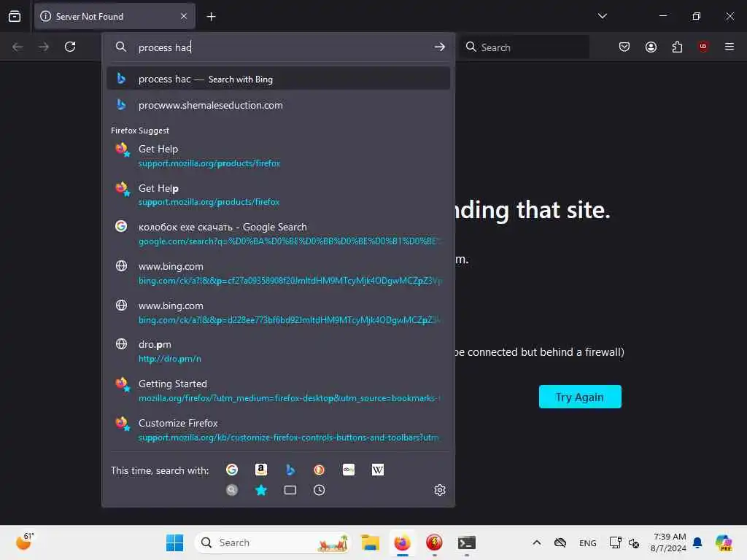747x560 pixels.
Task: Open the Windows Start menu
Action: 174,542
